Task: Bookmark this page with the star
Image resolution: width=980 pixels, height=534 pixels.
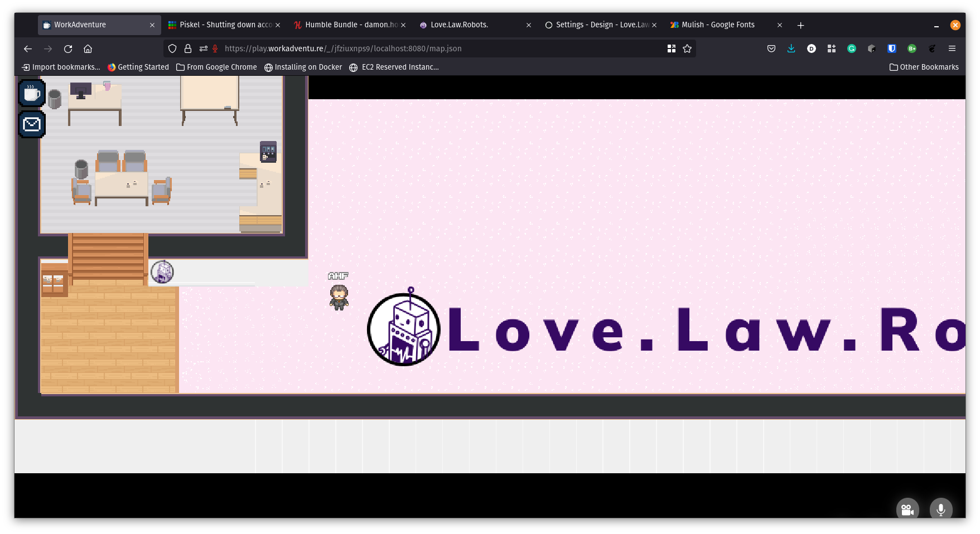Action: pyautogui.click(x=687, y=48)
